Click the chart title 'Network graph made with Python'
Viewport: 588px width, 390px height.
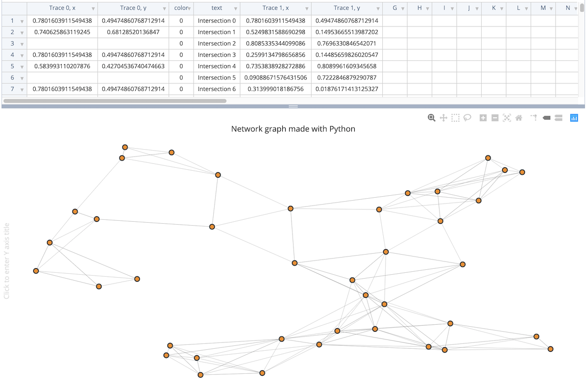click(x=293, y=129)
